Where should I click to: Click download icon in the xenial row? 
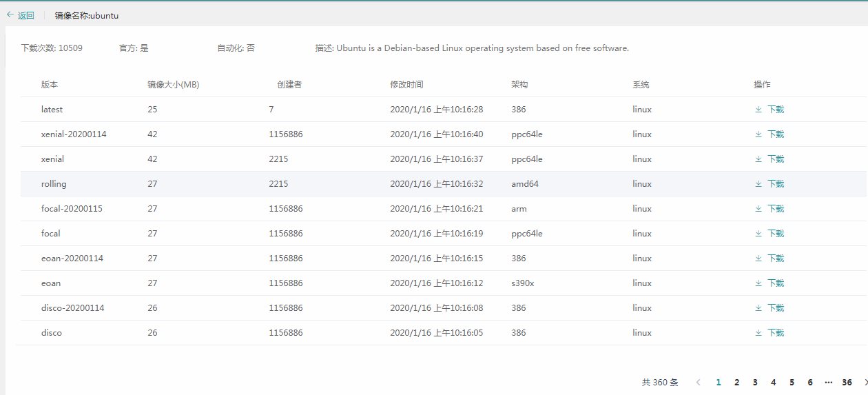758,159
